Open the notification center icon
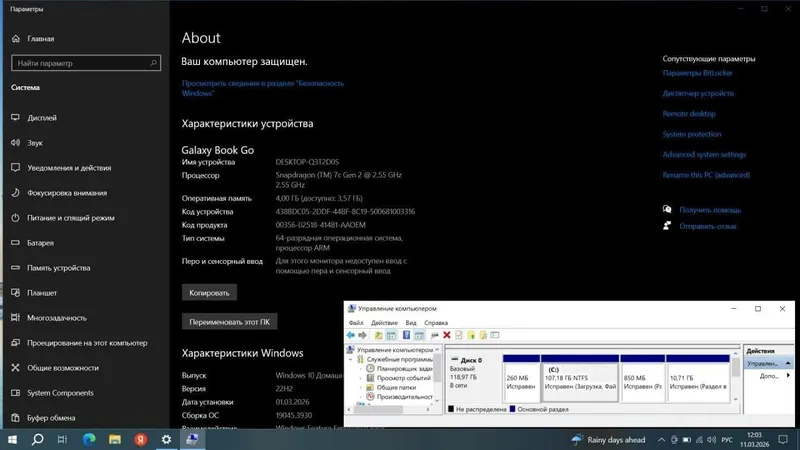Image resolution: width=800 pixels, height=450 pixels. (x=783, y=440)
